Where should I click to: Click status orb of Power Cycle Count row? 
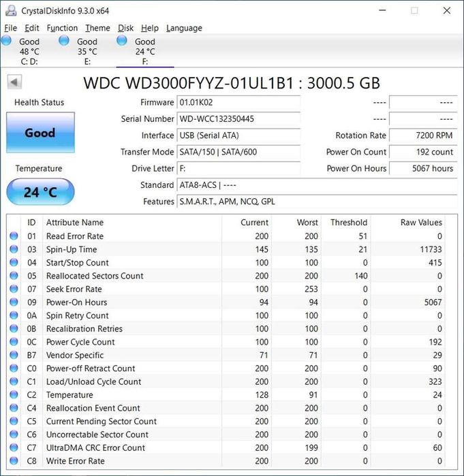(14, 342)
